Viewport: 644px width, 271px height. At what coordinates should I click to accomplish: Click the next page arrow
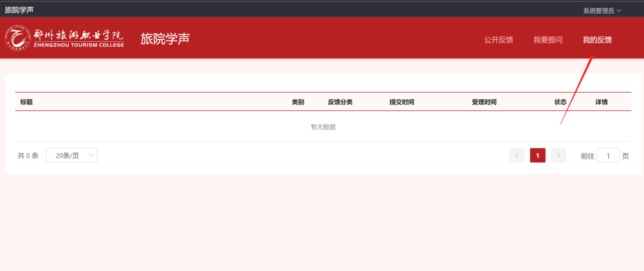click(x=558, y=156)
